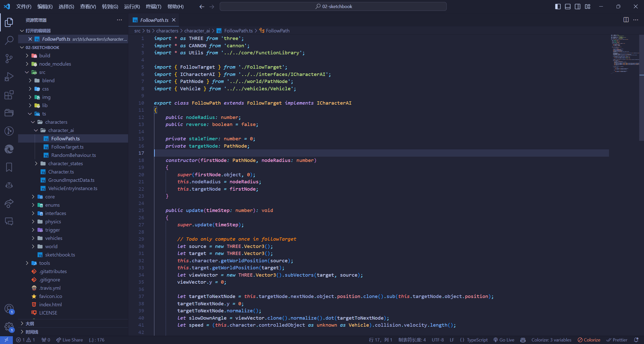Click the split editor right icon

click(626, 20)
